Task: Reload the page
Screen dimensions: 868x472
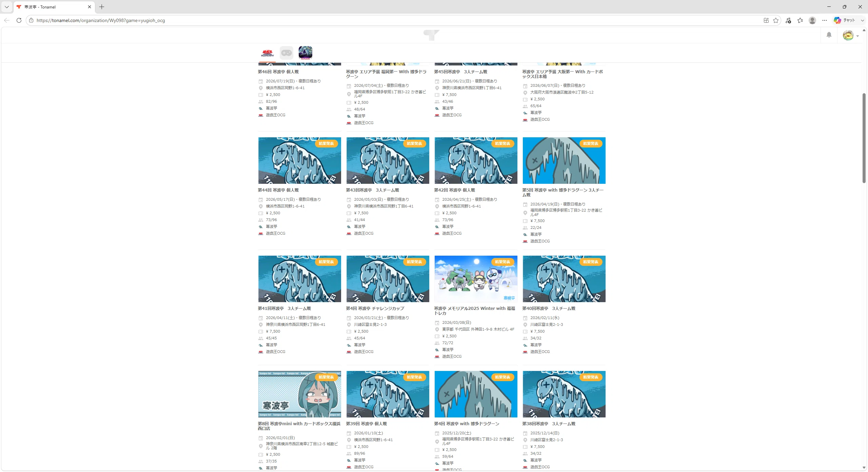Action: click(x=19, y=20)
